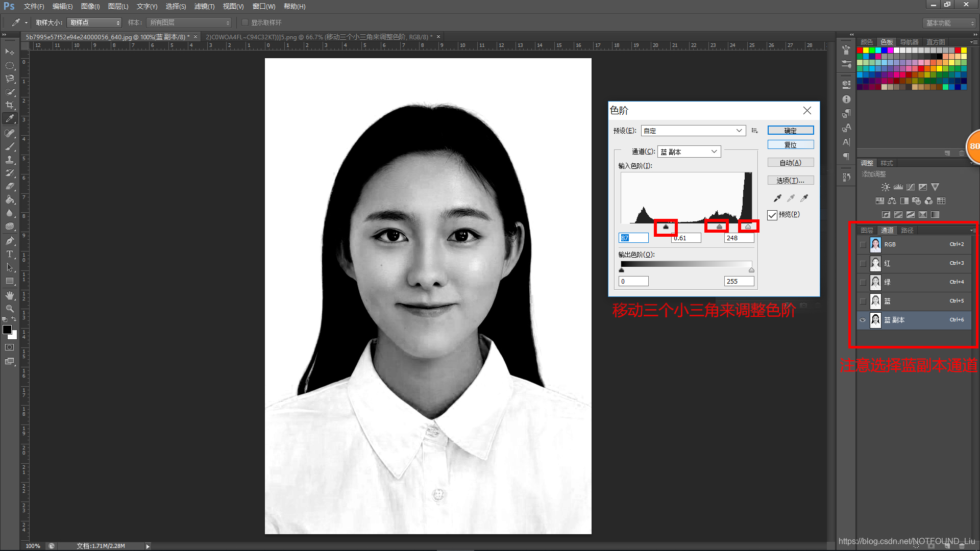This screenshot has height=551, width=980.
Task: Pick the gray point eyedropper in Levels
Action: (791, 198)
